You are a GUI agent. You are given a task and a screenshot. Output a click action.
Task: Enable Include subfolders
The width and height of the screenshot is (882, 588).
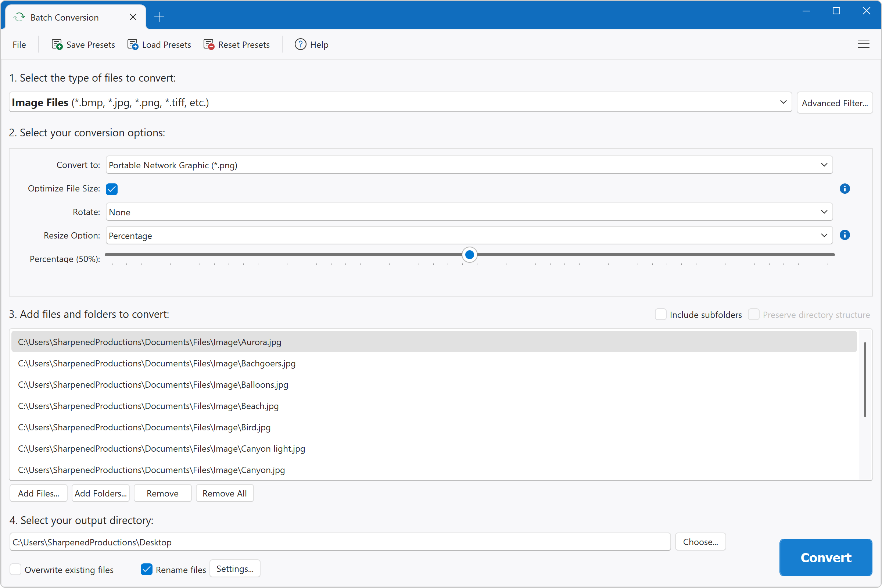(660, 314)
